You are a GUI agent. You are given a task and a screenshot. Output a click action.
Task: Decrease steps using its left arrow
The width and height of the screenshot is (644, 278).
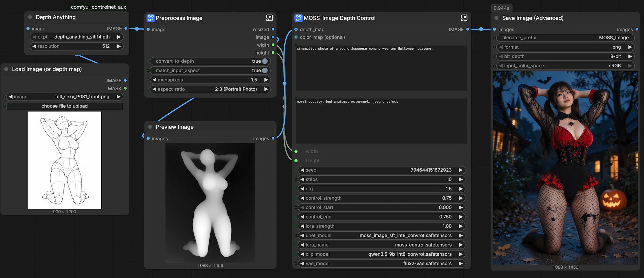coord(302,180)
